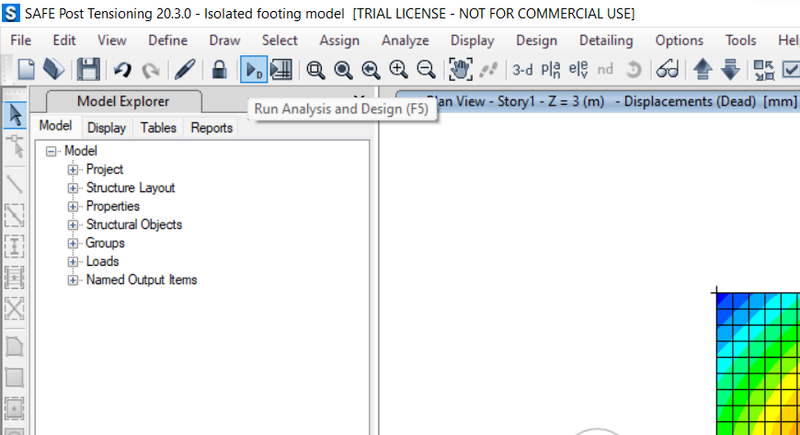Pick the diagonal line draw tool
800x435 pixels.
pos(14,185)
